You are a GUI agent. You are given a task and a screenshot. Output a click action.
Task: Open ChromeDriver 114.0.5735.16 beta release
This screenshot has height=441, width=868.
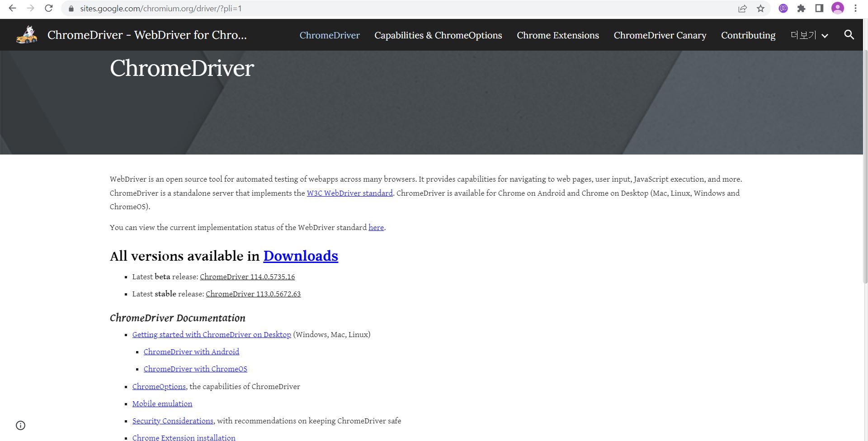coord(247,277)
